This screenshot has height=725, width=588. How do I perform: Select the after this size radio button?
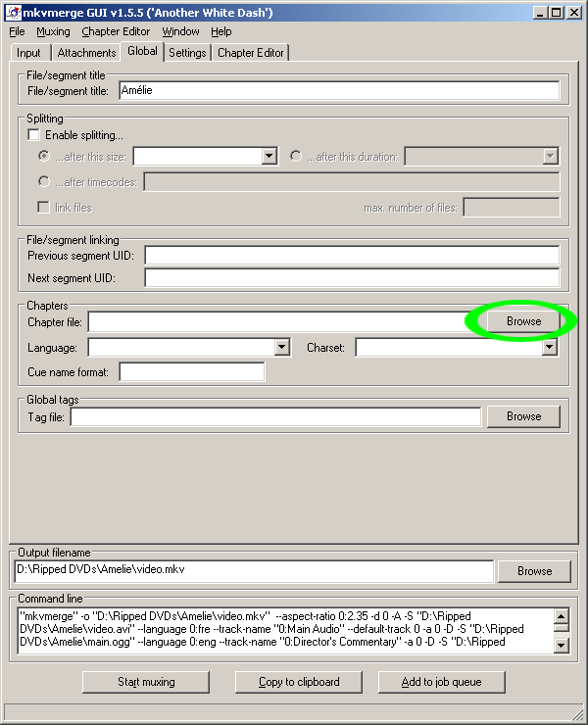[x=44, y=156]
